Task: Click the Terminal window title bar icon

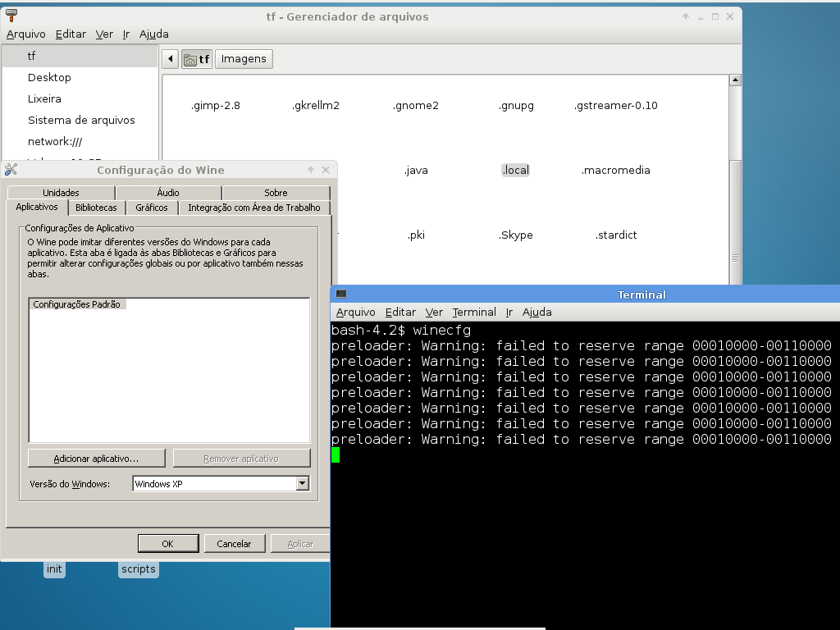Action: click(x=341, y=294)
